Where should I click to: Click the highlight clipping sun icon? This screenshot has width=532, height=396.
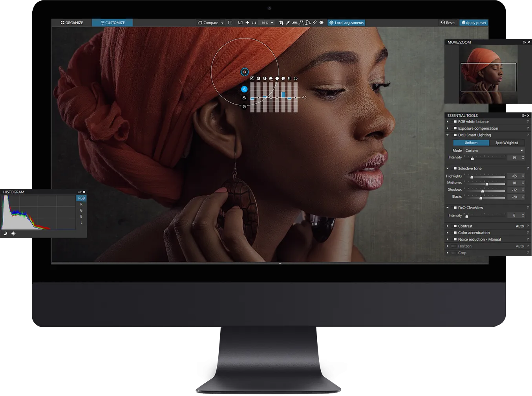[13, 233]
